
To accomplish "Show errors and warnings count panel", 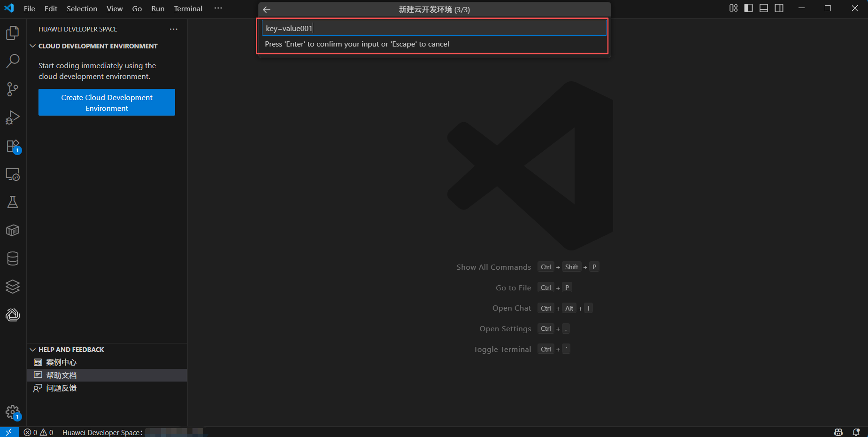I will [38, 432].
